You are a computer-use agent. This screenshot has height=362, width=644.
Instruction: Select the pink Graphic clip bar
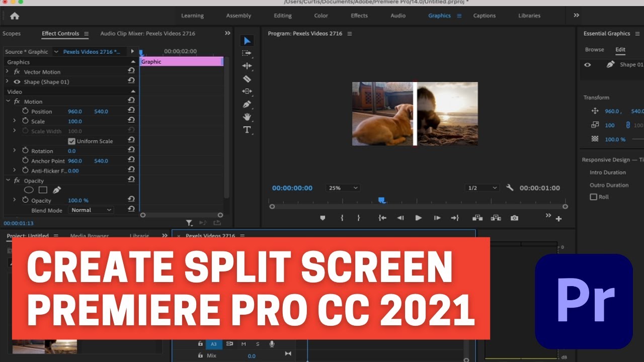pyautogui.click(x=181, y=61)
